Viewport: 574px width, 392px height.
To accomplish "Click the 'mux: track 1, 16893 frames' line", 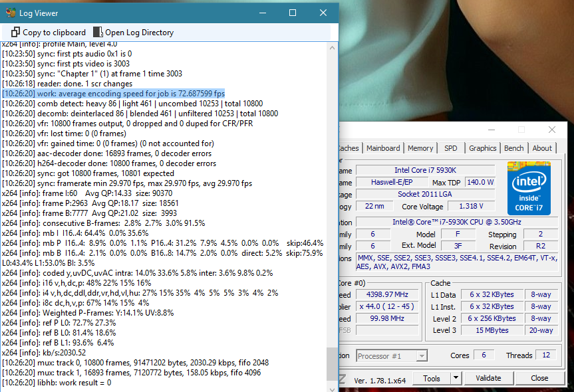I will pyautogui.click(x=132, y=373).
